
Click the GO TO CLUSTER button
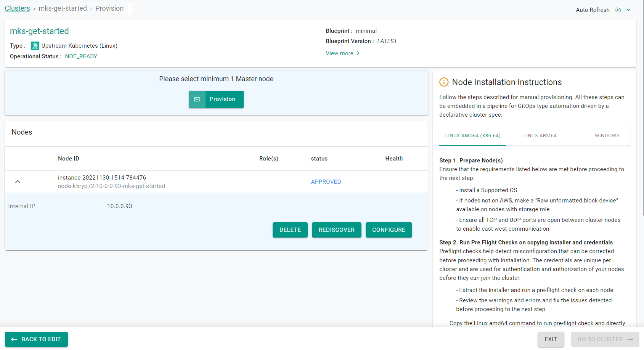[x=605, y=339]
